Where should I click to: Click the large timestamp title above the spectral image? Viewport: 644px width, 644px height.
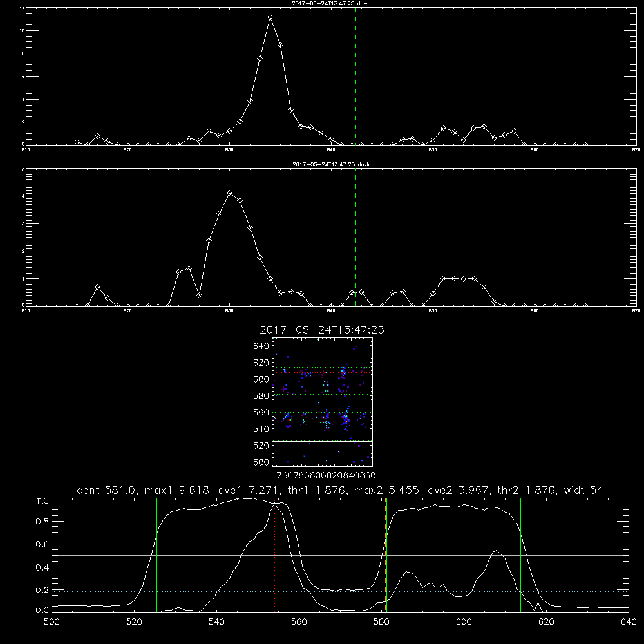(x=322, y=330)
